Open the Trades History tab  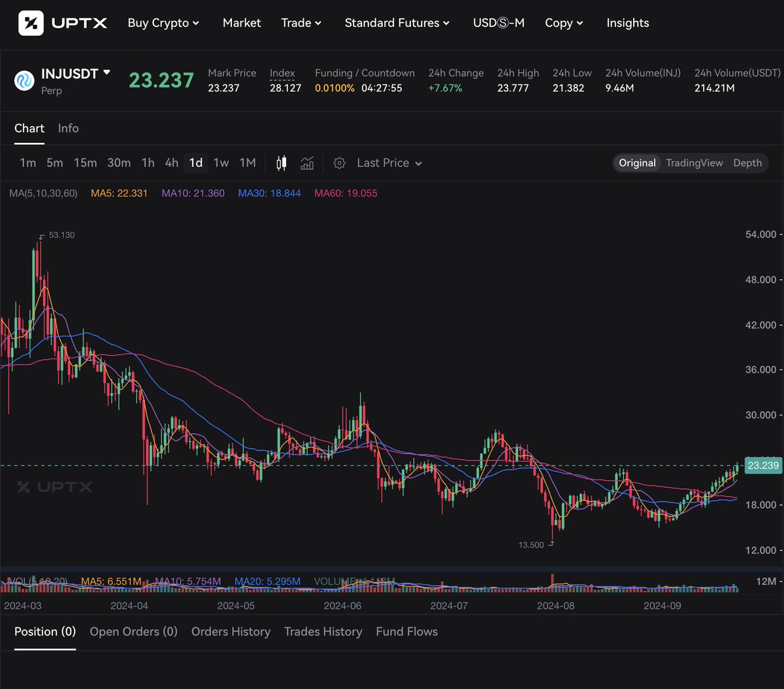tap(323, 632)
